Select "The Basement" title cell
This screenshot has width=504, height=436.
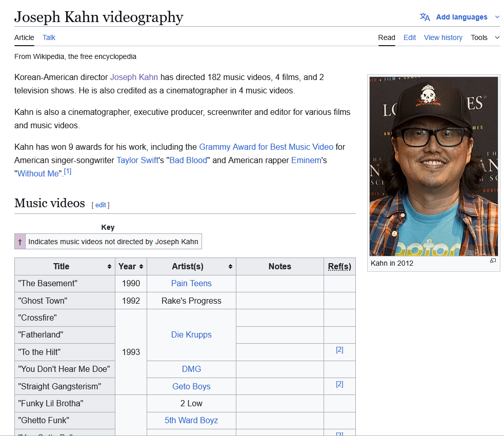tap(65, 284)
